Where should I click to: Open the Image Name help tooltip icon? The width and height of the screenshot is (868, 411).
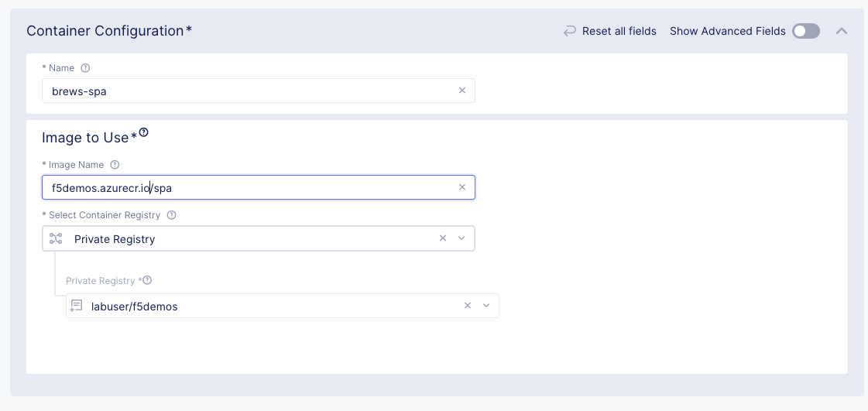pyautogui.click(x=115, y=165)
